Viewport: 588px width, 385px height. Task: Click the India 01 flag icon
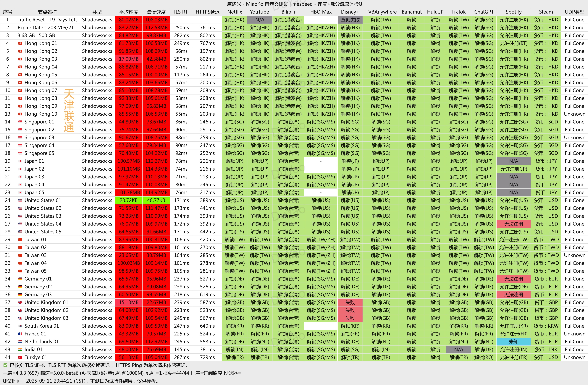point(20,350)
